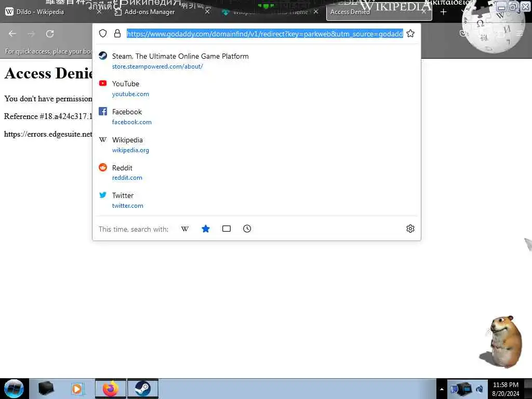Close the Dildo - Wikipedia tab

click(99, 12)
